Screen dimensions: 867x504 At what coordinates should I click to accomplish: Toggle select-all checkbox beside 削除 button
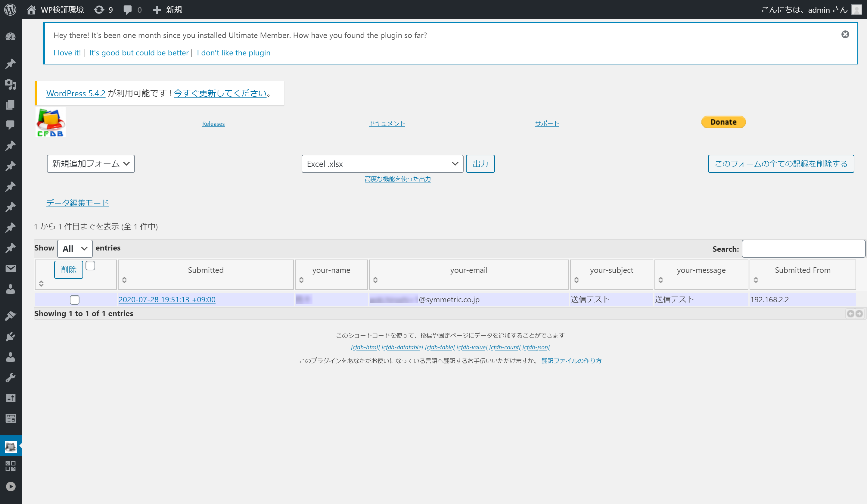pos(90,266)
